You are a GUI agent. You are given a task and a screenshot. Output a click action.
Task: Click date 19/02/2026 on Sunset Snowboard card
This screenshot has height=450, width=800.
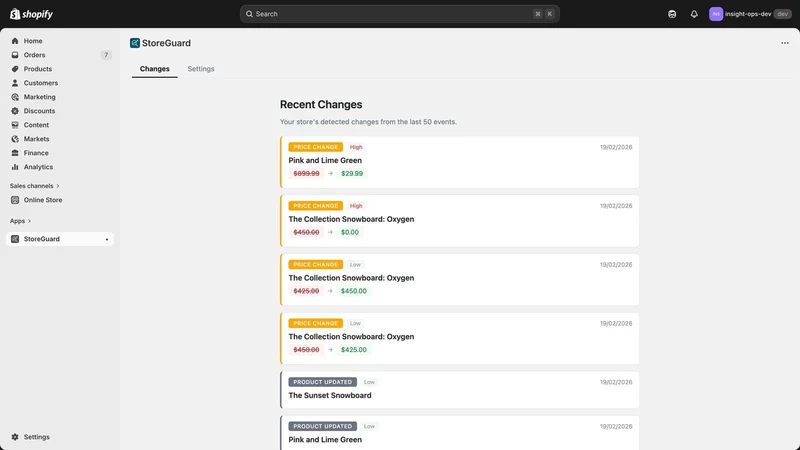tap(616, 382)
